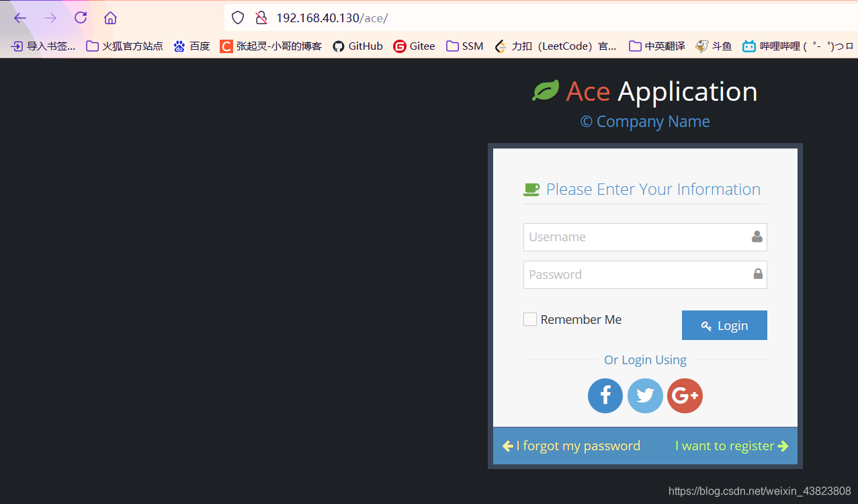This screenshot has height=504, width=858.
Task: Click the © Company Name text
Action: tap(645, 122)
